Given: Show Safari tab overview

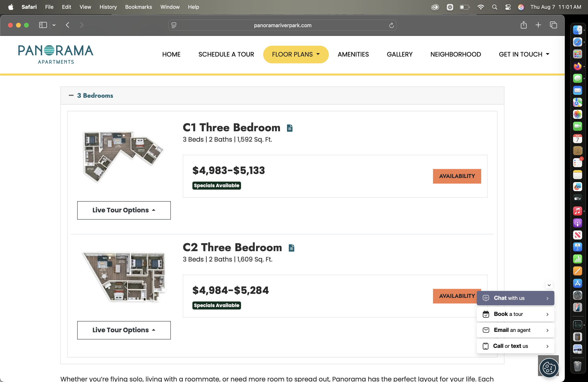Looking at the screenshot, I should click(553, 25).
